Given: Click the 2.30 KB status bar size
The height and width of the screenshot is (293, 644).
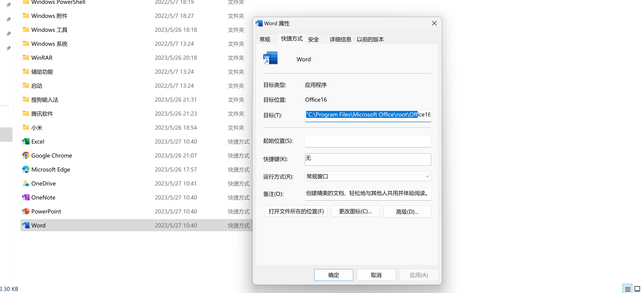Looking at the screenshot, I should 9,289.
